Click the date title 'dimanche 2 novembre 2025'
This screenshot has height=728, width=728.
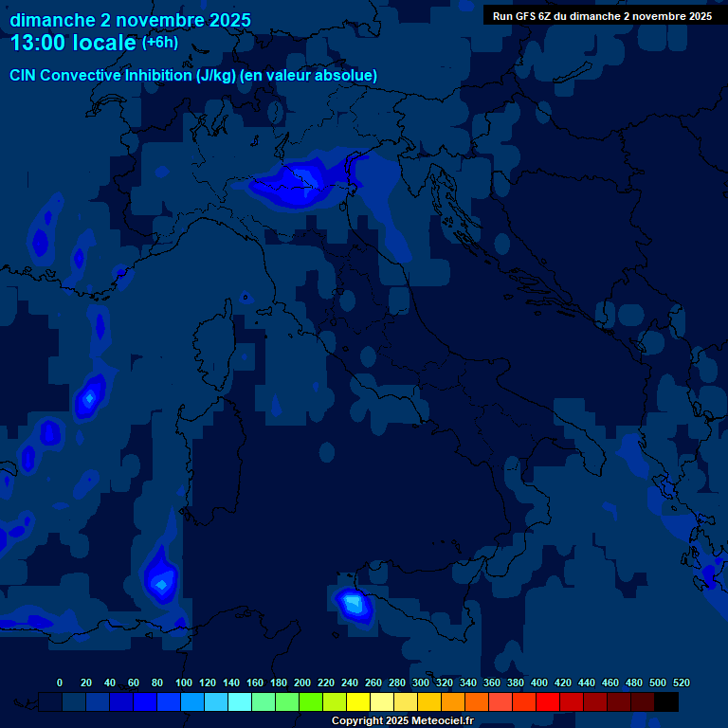coord(130,20)
